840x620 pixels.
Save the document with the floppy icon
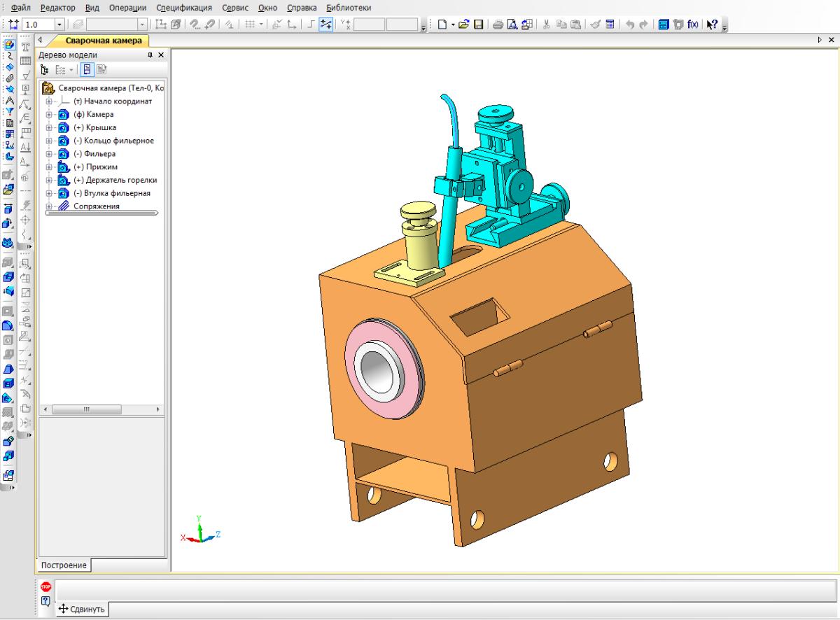point(479,25)
